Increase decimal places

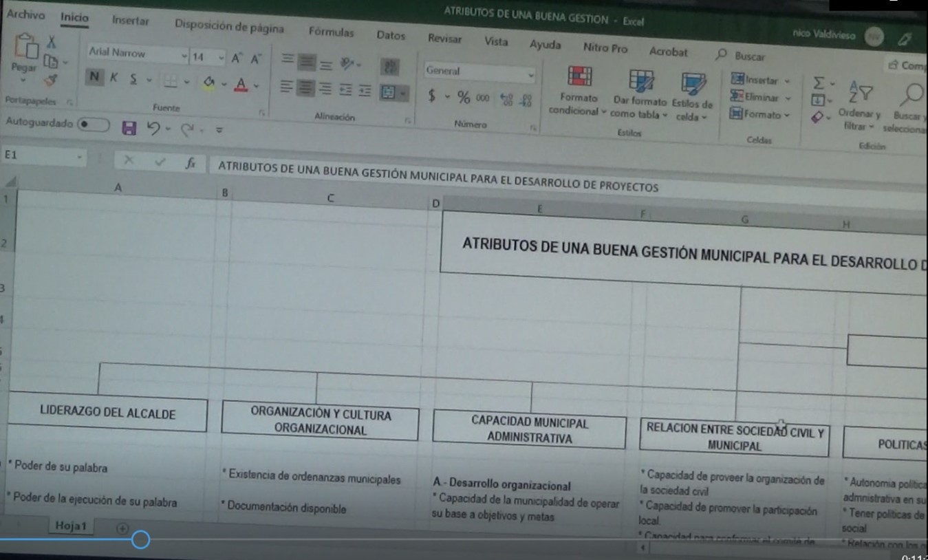[x=506, y=100]
